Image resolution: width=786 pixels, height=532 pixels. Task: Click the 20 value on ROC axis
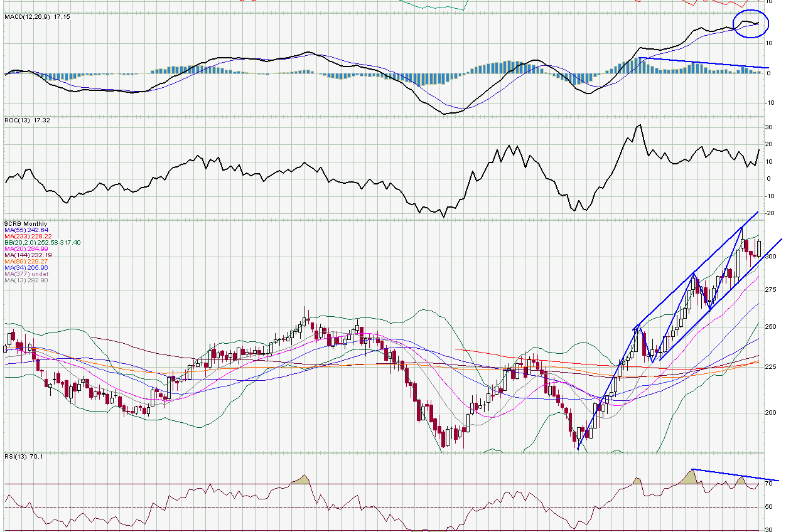768,144
